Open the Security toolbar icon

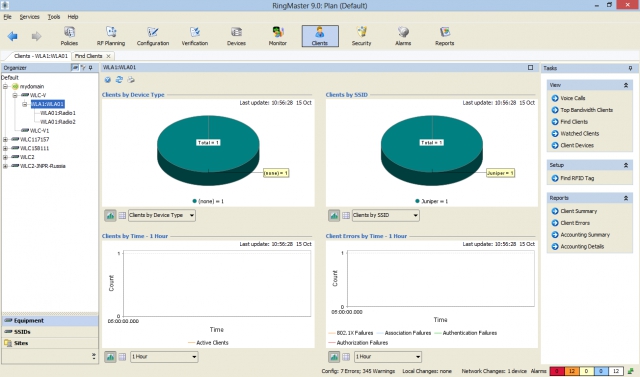(361, 36)
